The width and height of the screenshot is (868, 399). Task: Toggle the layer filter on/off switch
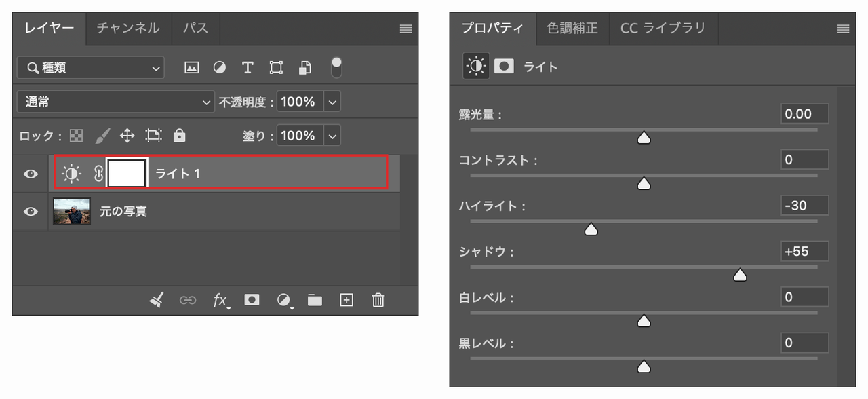(x=336, y=67)
